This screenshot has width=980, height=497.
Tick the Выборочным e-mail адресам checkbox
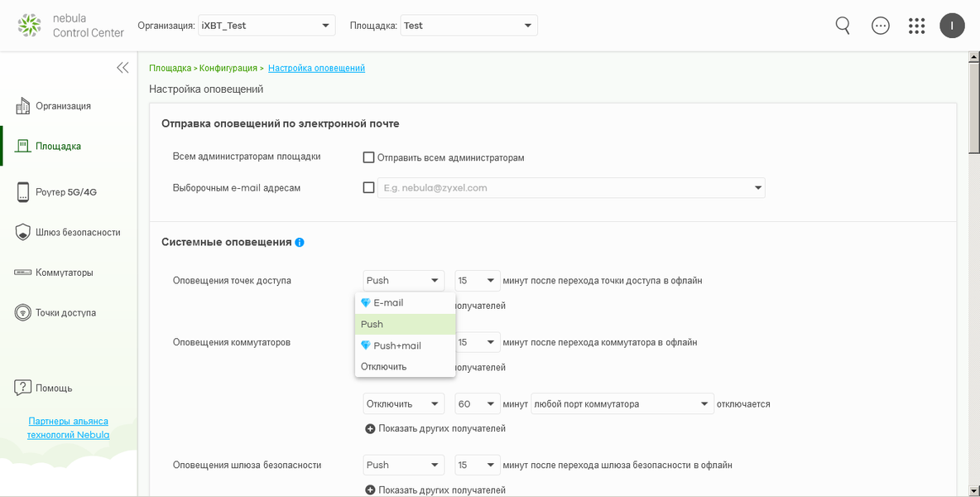369,188
